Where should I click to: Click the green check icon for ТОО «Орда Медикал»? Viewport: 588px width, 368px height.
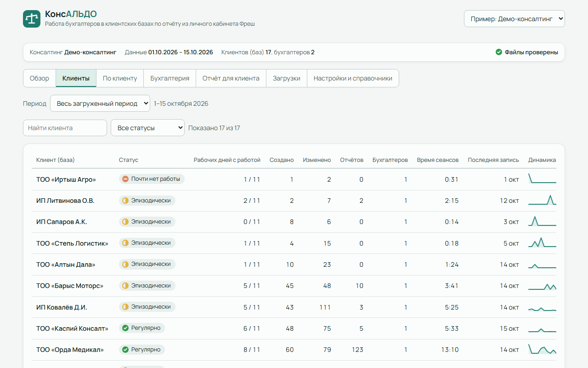coord(125,350)
